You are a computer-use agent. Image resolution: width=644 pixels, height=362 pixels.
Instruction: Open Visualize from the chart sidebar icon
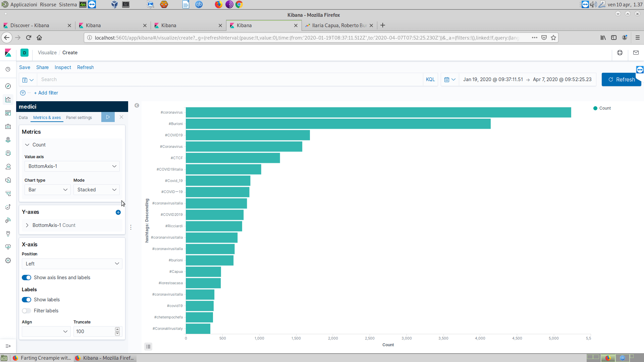click(x=8, y=100)
